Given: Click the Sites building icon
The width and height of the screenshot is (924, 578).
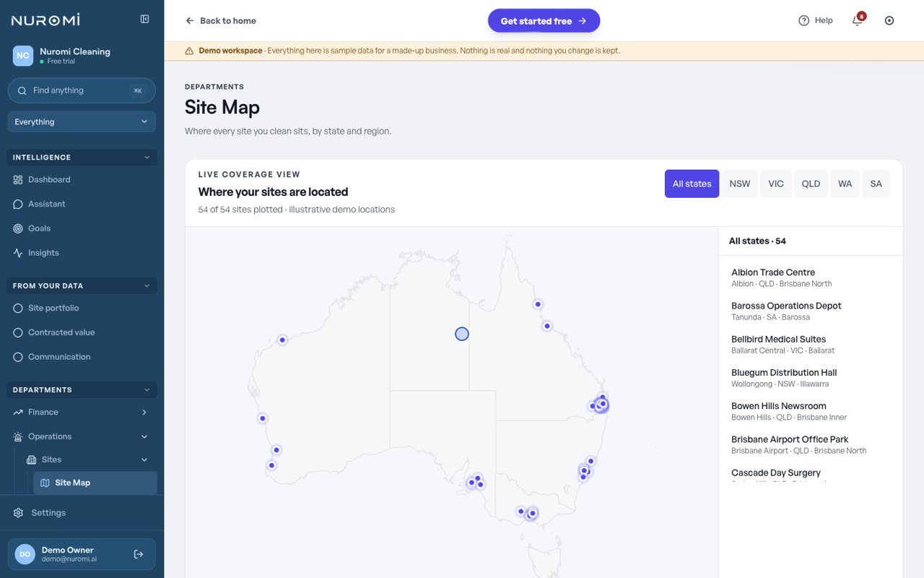Looking at the screenshot, I should [x=32, y=460].
